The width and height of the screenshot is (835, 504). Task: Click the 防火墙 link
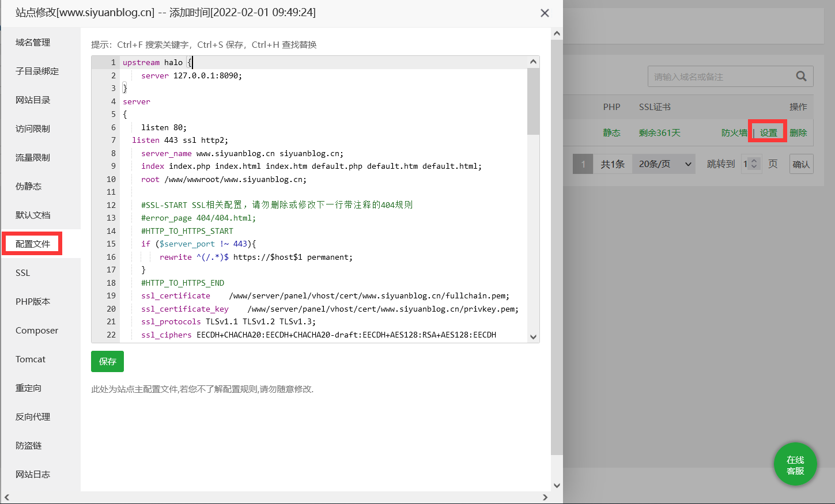(x=734, y=132)
